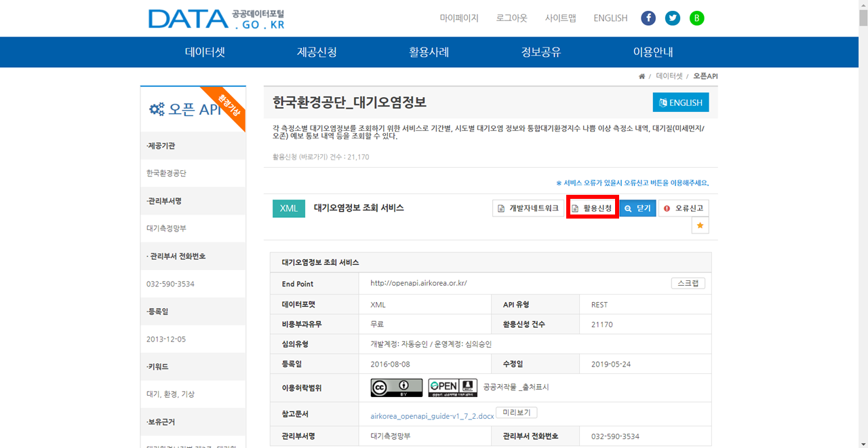868x448 pixels.
Task: Open the 이용안내 menu
Action: (653, 52)
